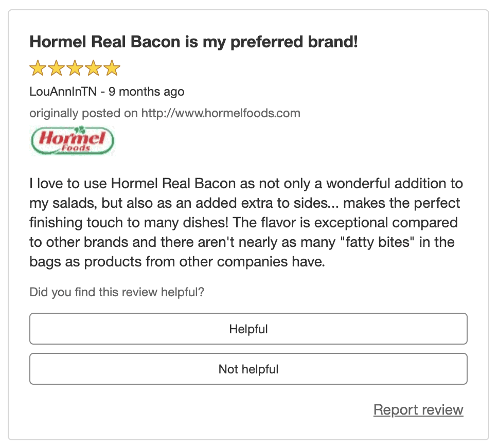Click 'originally posted on' source label

point(84,113)
